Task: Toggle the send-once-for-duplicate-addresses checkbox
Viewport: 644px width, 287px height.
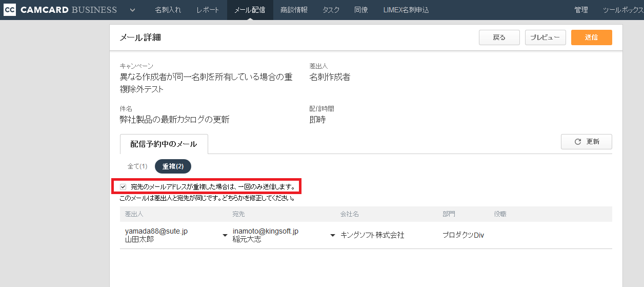Action: pyautogui.click(x=123, y=186)
